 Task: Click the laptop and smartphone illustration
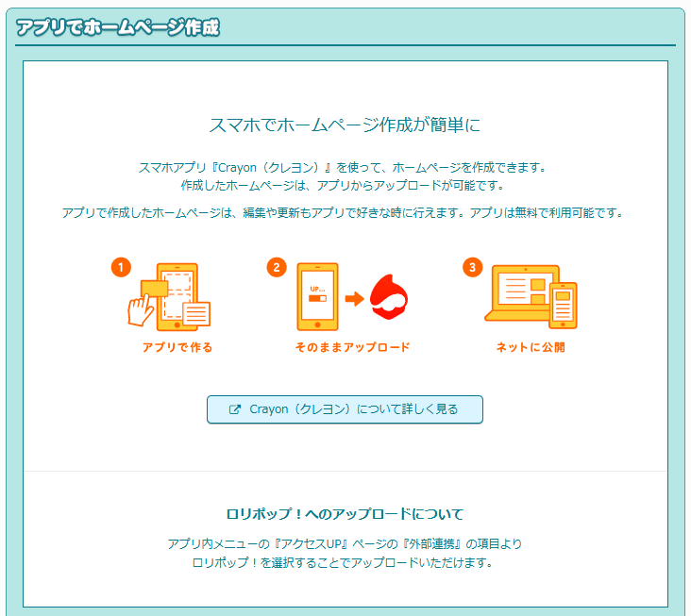[530, 296]
